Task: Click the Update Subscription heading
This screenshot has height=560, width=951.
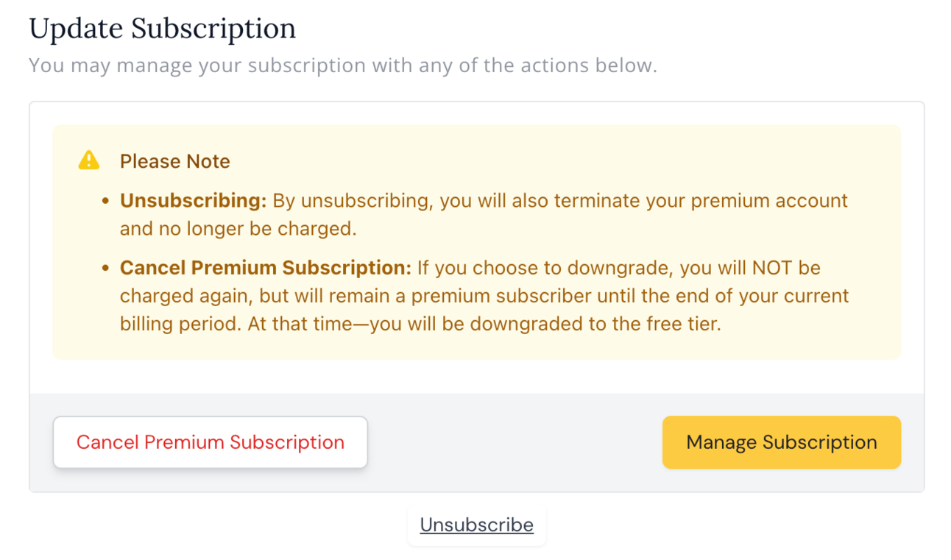Action: point(162,28)
